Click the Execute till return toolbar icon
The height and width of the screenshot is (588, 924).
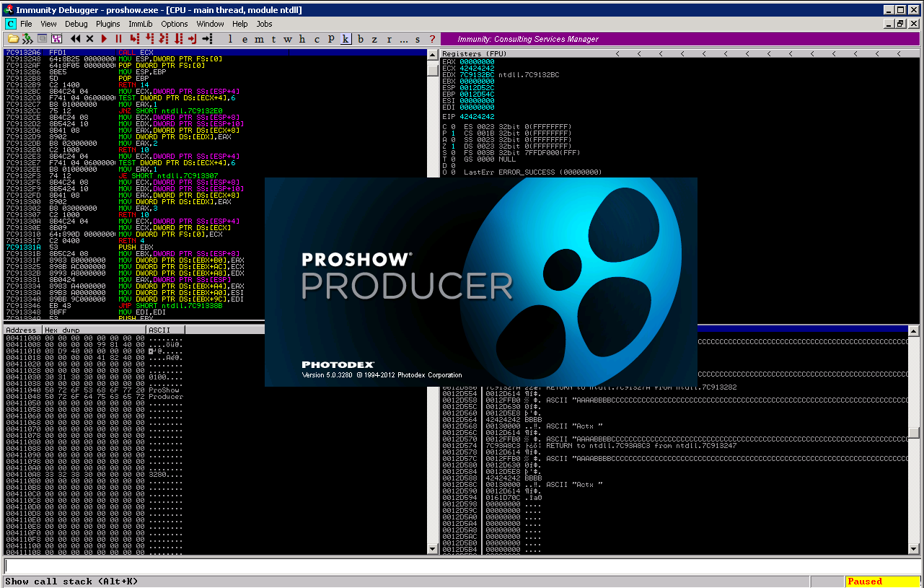193,39
